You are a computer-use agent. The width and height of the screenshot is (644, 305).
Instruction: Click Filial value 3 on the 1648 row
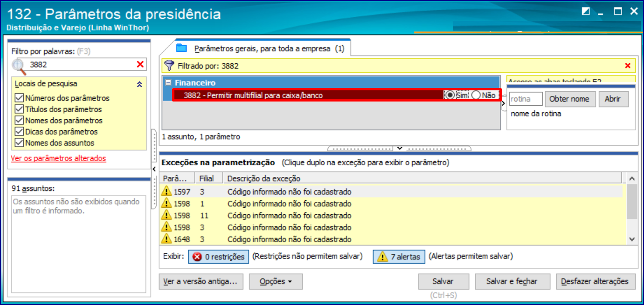(x=202, y=239)
